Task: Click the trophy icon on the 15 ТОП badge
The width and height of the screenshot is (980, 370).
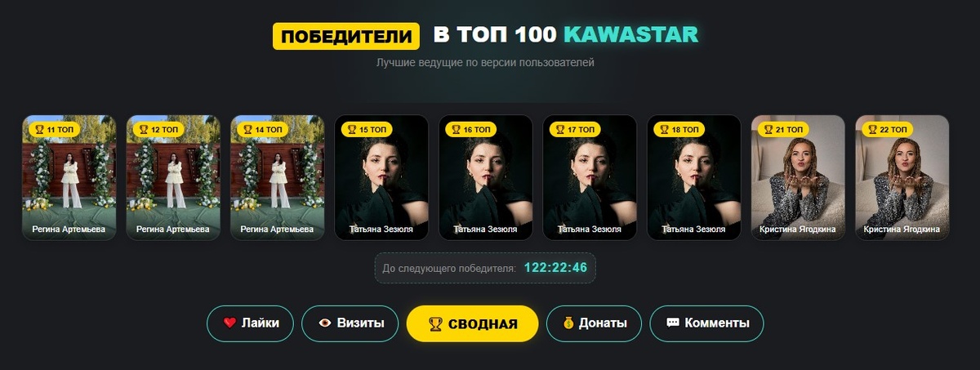Action: pyautogui.click(x=352, y=129)
